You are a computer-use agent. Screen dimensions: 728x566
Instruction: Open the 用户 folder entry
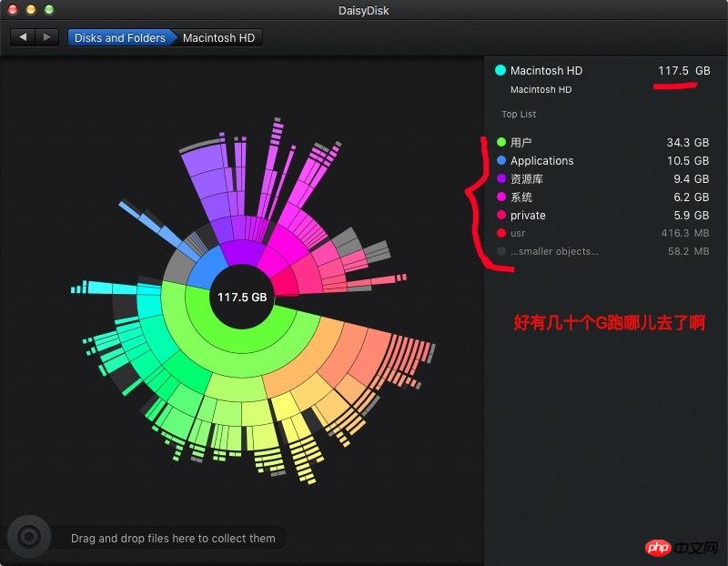tap(521, 143)
